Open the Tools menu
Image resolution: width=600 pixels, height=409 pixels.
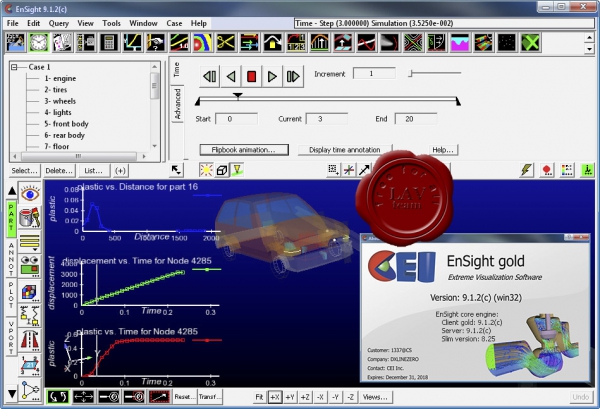[x=111, y=23]
